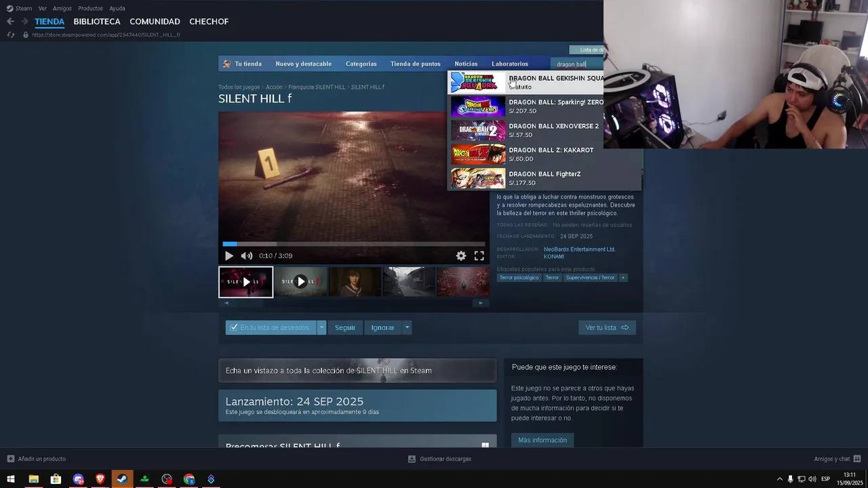
Task: Expand the Ignorar dropdown arrow
Action: [407, 327]
